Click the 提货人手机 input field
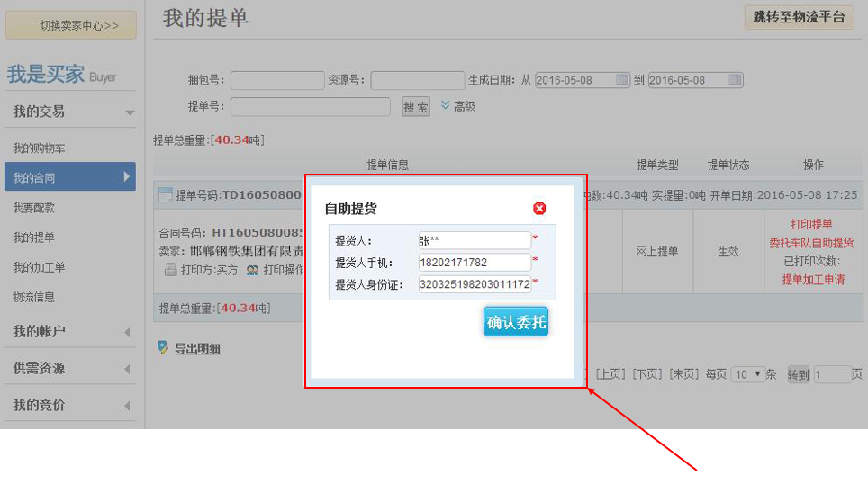 (475, 263)
